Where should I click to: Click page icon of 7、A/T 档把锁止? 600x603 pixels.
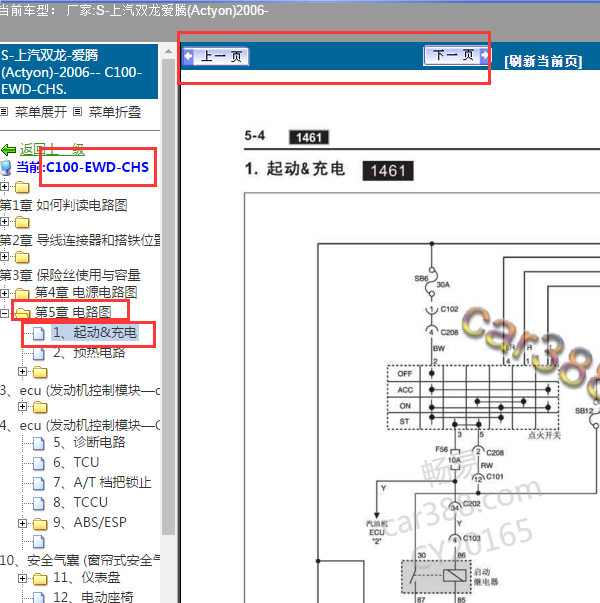point(38,483)
